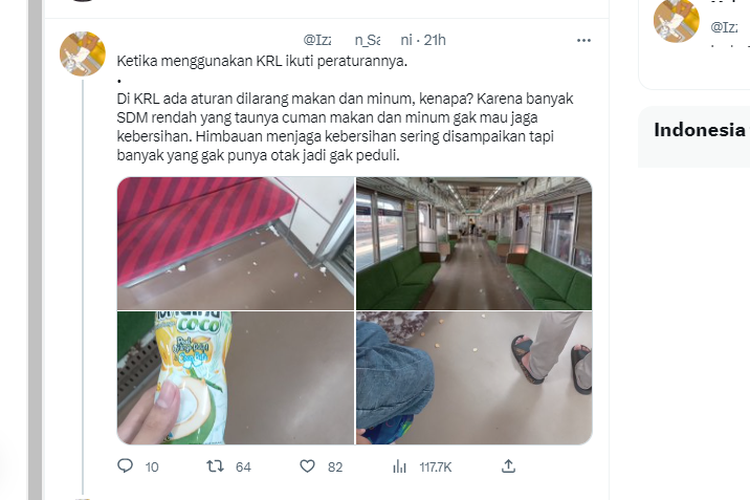Screen dimensions: 750x500
Task: Open photo of feet with sandals
Action: point(474,378)
